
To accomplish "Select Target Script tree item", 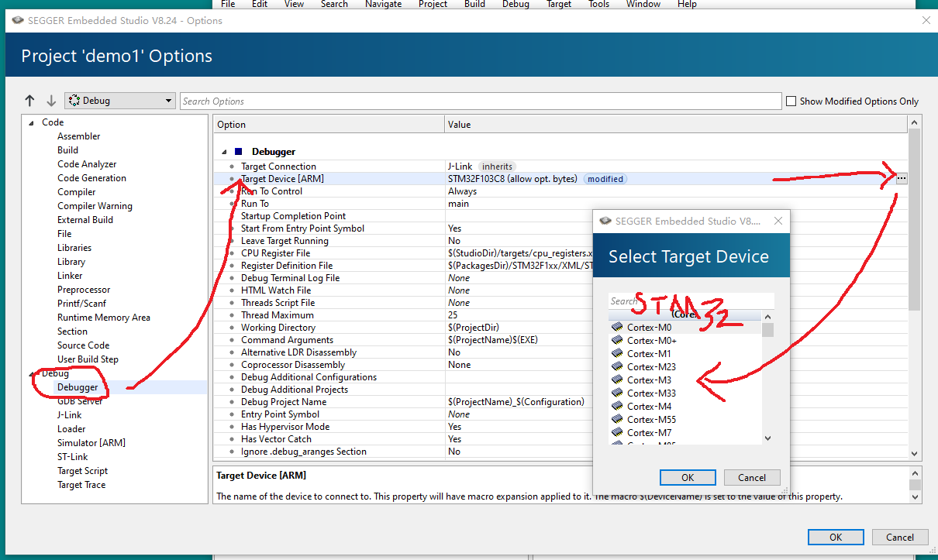I will pos(82,471).
